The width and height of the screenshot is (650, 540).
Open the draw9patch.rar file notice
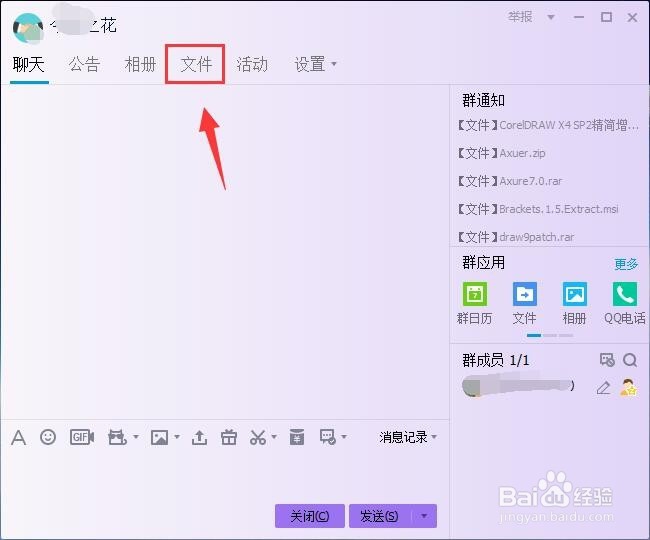click(516, 237)
